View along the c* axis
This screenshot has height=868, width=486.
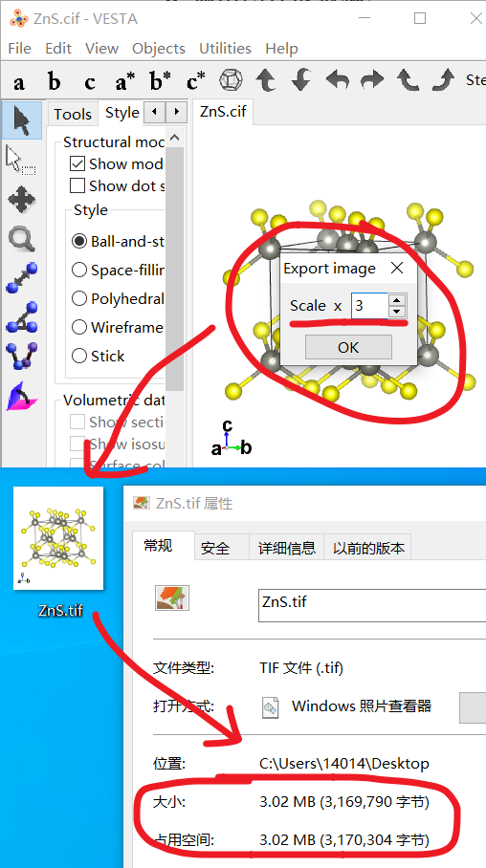coord(194,82)
